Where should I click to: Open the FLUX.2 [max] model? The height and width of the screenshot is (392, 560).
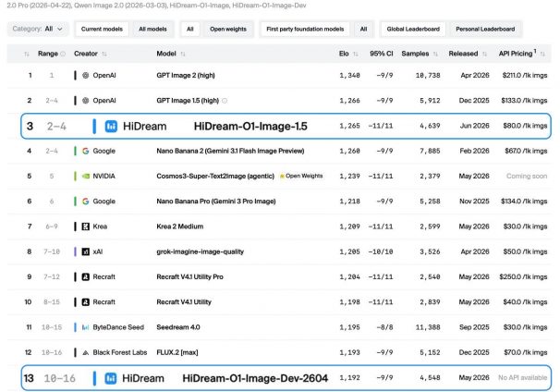click(177, 352)
